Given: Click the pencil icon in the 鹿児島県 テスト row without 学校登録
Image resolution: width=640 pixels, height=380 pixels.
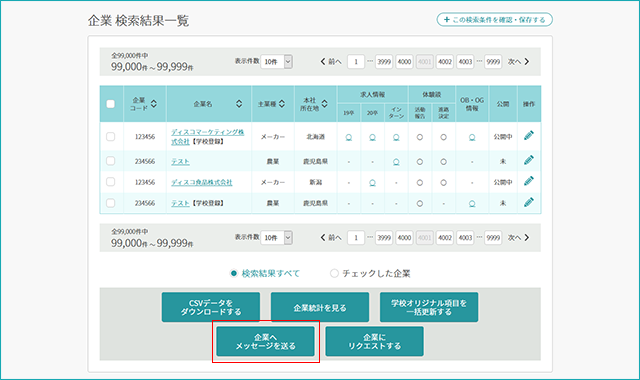Looking at the screenshot, I should 529,160.
